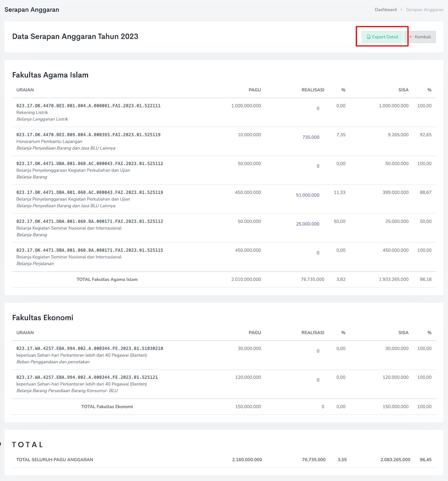The height and width of the screenshot is (481, 448).
Task: Click realisasi 0 for Beban Penggandaan row
Action: [318, 351]
